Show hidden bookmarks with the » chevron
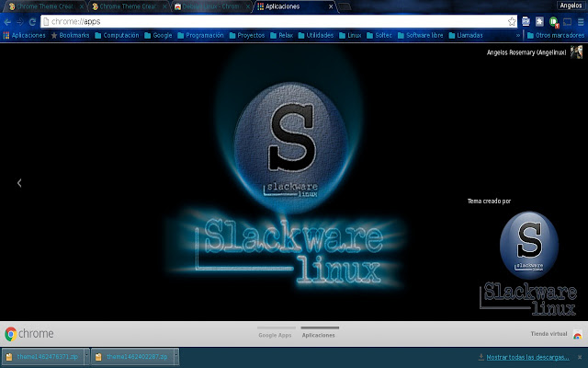The width and height of the screenshot is (588, 368). coord(518,36)
